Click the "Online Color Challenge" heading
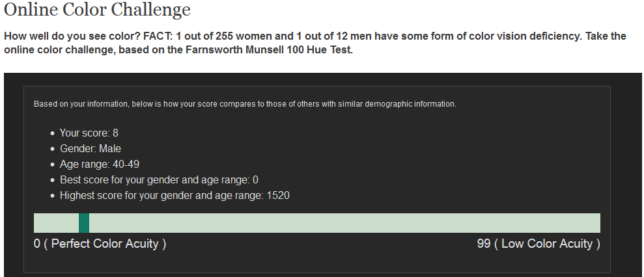The height and width of the screenshot is (277, 644). 97,10
